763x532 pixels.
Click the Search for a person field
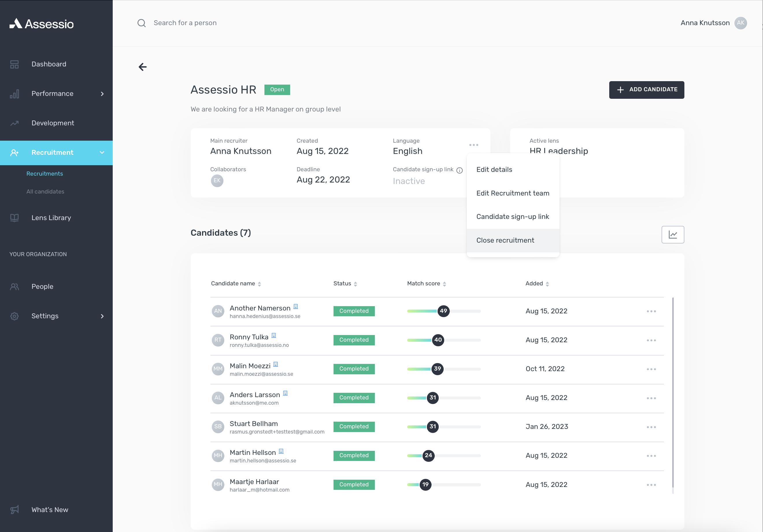point(185,23)
